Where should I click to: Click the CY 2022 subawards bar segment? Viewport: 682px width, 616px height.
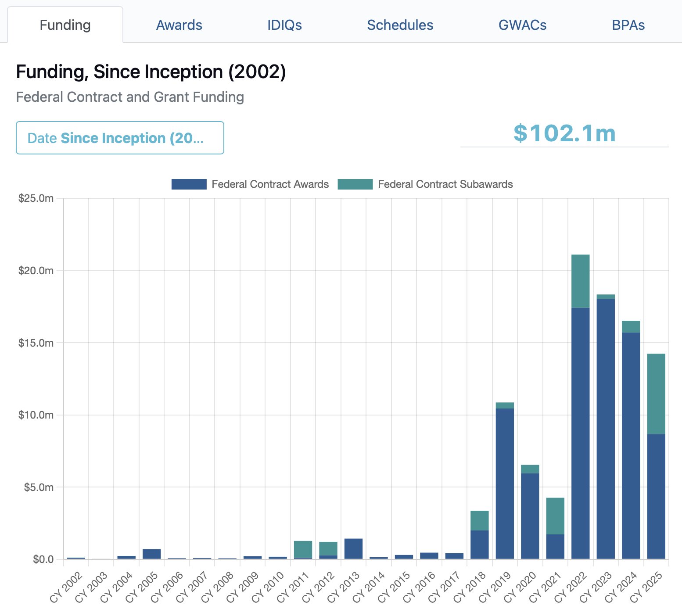580,281
